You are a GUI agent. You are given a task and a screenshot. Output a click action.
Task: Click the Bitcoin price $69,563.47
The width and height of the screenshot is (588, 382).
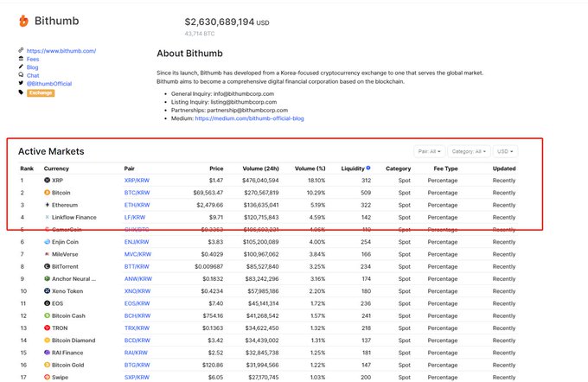208,193
